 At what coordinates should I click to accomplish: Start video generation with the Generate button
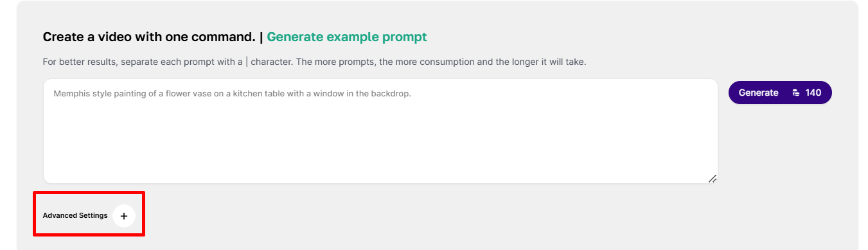pyautogui.click(x=780, y=93)
